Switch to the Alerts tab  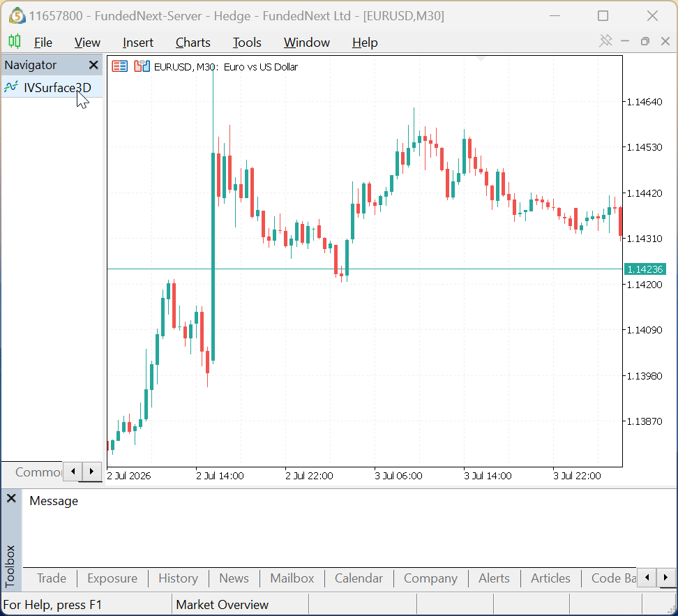click(x=495, y=578)
